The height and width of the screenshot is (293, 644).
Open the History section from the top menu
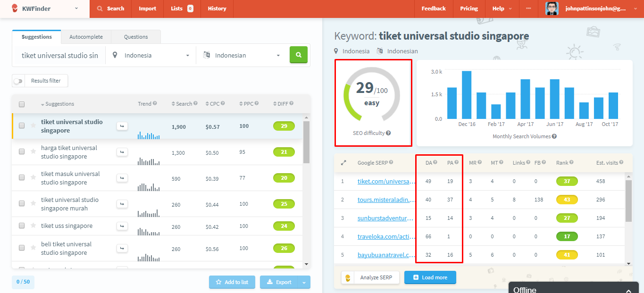pyautogui.click(x=217, y=8)
